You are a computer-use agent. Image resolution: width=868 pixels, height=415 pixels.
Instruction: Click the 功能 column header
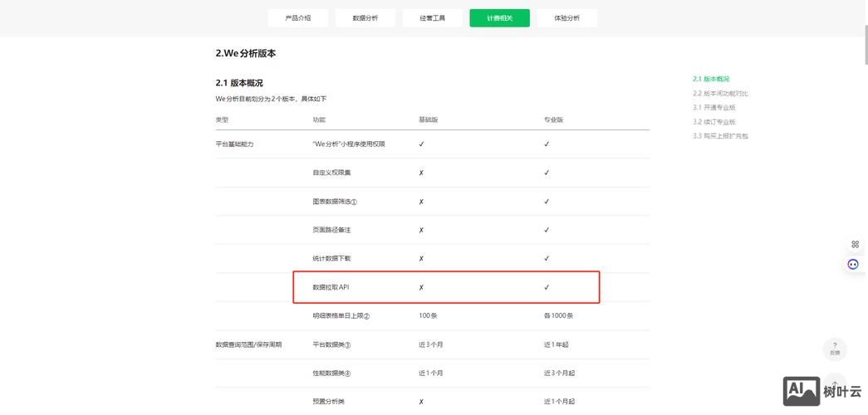pos(319,120)
